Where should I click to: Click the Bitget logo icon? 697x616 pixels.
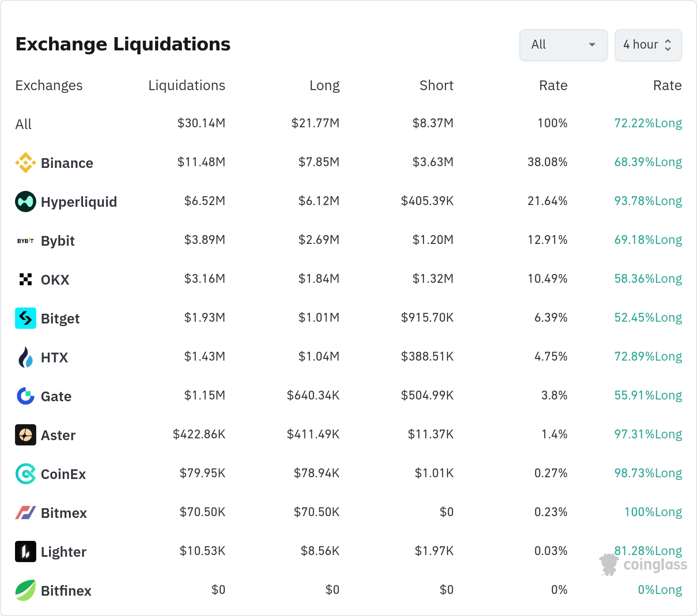(26, 318)
